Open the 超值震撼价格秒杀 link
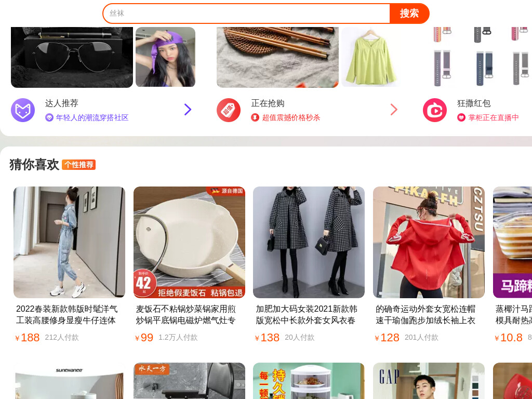Viewport: 532px width, 399px height. [x=291, y=118]
